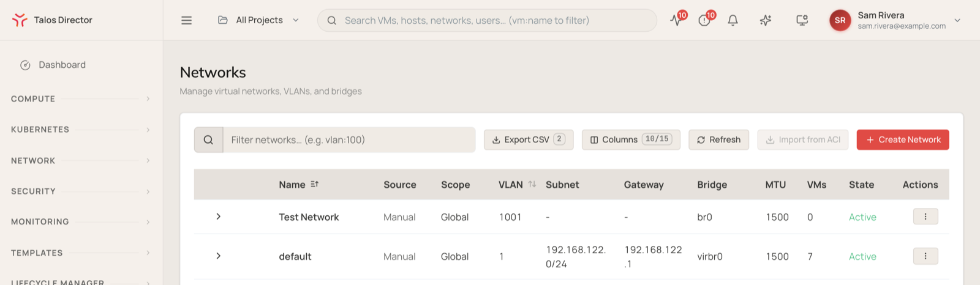Viewport: 980px width, 285px height.
Task: Click the virbr0 bridge cell
Action: [710, 256]
